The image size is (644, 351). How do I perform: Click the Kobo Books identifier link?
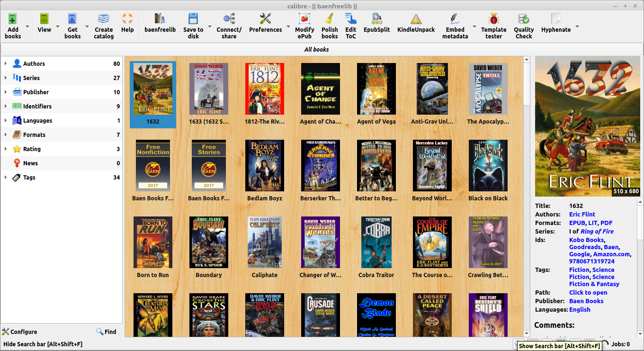(586, 240)
